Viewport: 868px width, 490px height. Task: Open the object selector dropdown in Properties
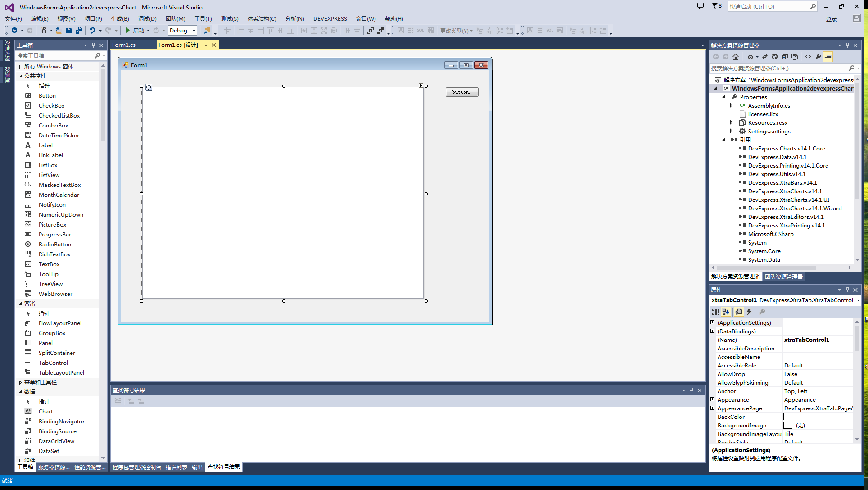pos(858,300)
